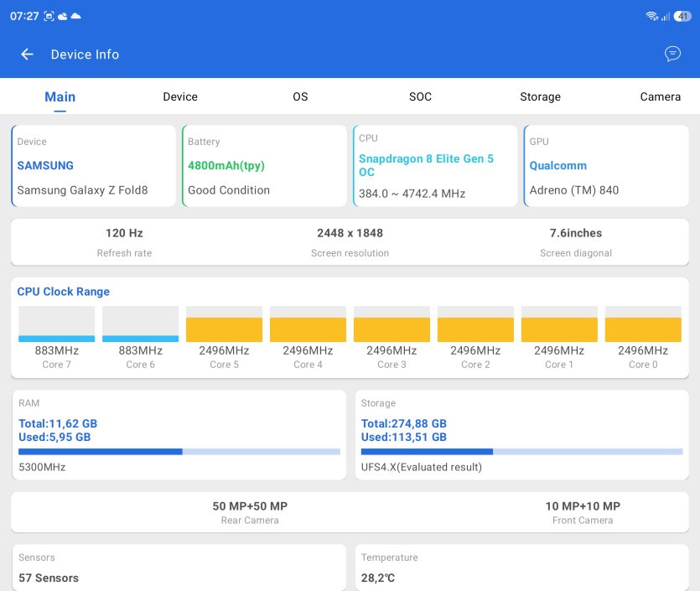This screenshot has width=700, height=591.
Task: Switch to the OS tab
Action: 300,96
